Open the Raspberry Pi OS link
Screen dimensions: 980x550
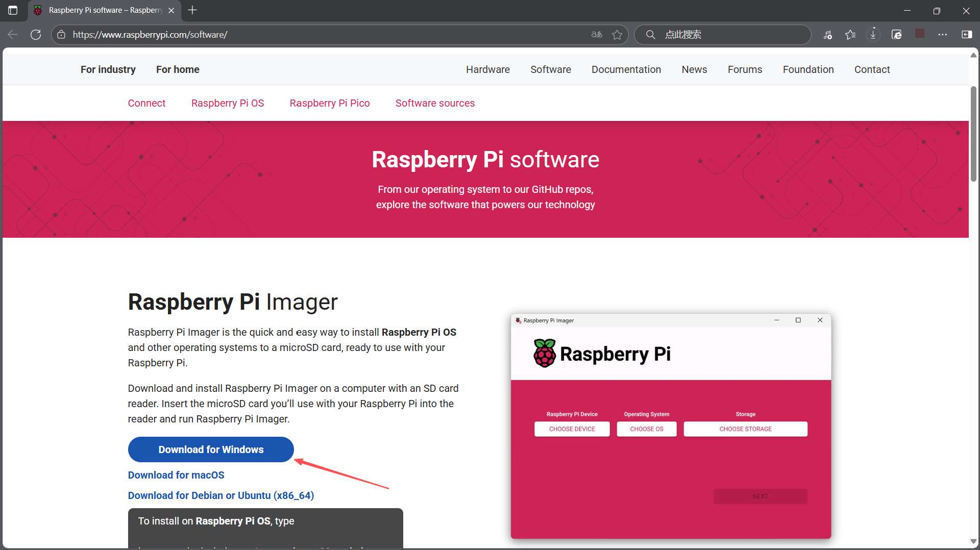(228, 103)
